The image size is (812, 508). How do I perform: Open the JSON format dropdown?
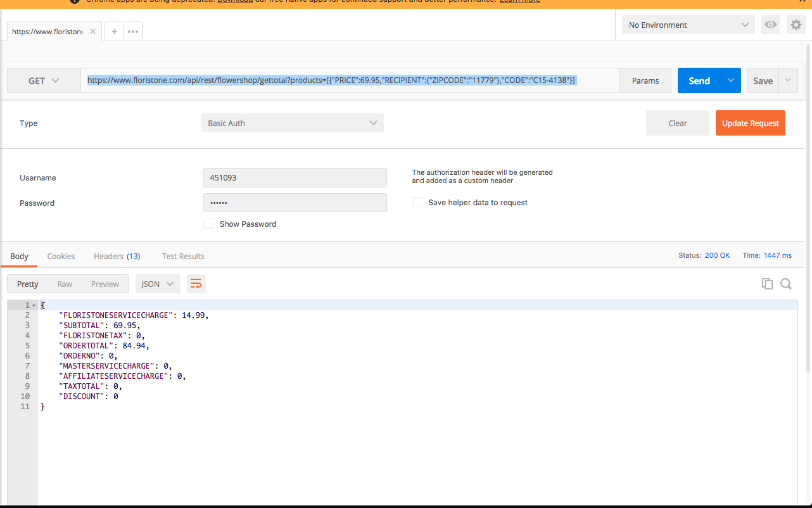click(158, 284)
